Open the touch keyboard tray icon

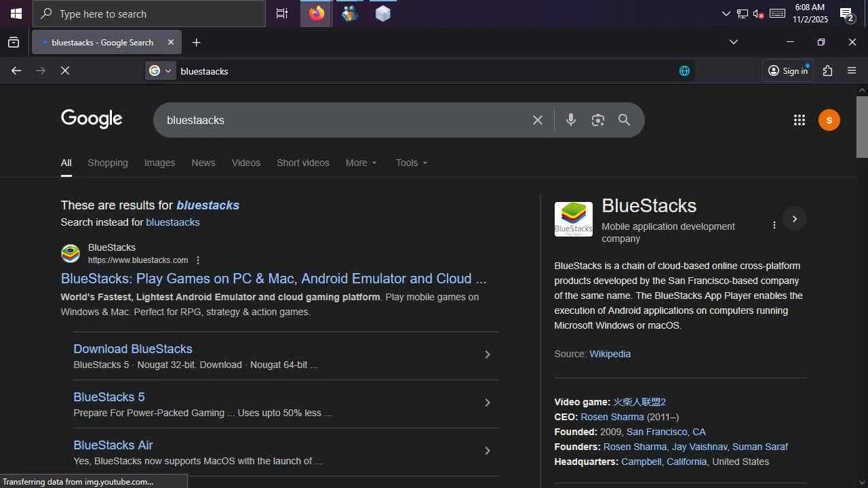(777, 14)
